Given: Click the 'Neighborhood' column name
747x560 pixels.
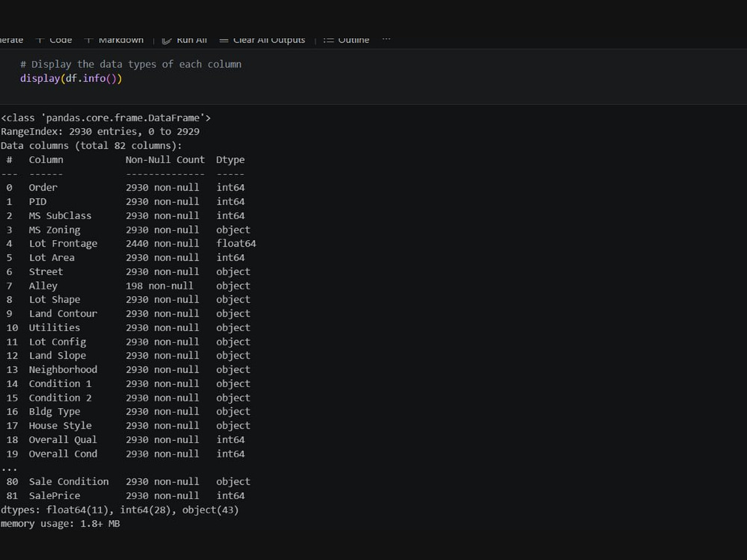Looking at the screenshot, I should [x=63, y=370].
